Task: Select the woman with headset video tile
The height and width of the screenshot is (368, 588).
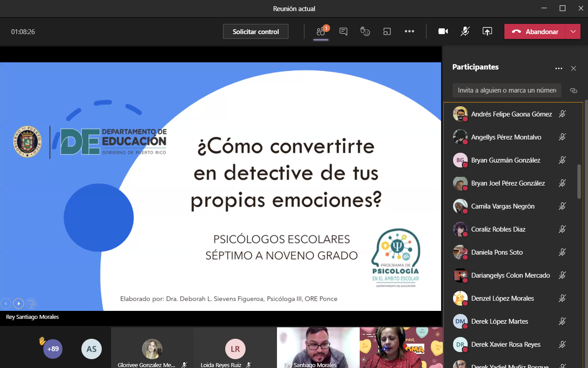Action: click(x=401, y=348)
